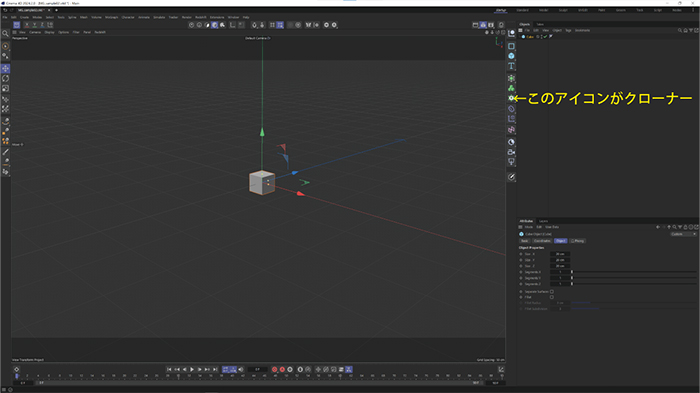Enable the Separate Surfaces checkbox
The height and width of the screenshot is (393, 700).
click(x=552, y=292)
